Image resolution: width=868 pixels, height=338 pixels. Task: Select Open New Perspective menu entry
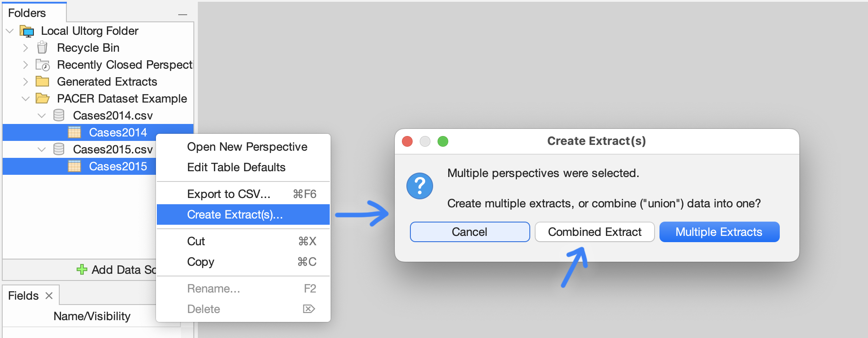(x=247, y=147)
